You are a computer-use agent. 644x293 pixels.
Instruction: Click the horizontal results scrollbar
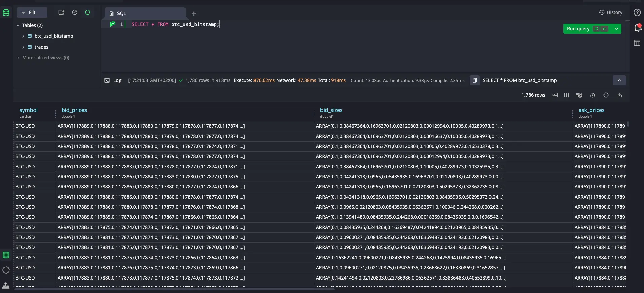pyautogui.click(x=175, y=289)
